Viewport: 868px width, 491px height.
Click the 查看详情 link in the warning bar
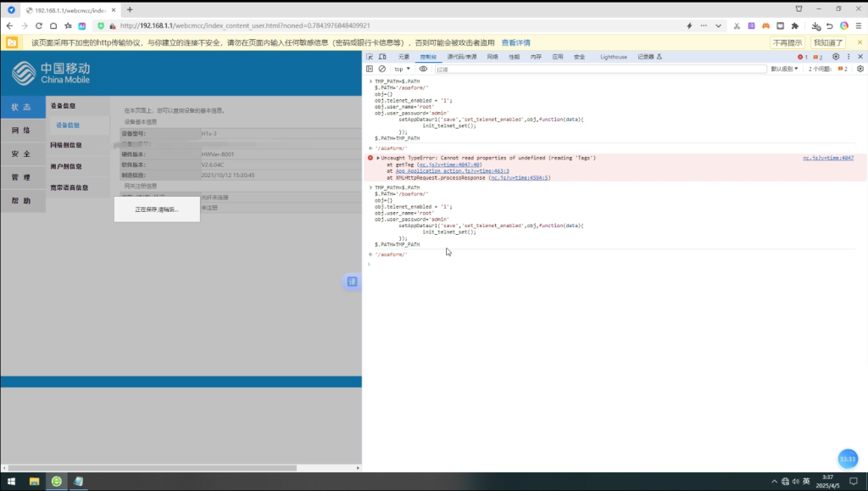click(x=515, y=42)
